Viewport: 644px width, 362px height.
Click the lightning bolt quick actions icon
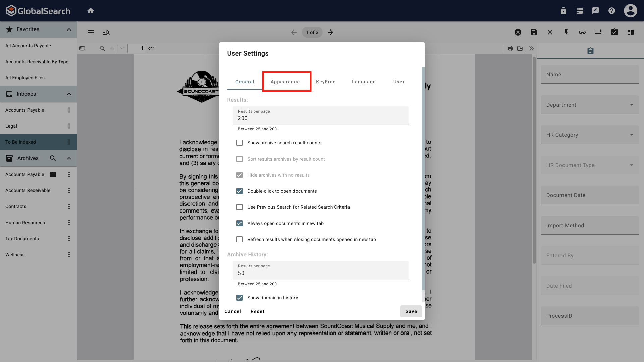566,32
